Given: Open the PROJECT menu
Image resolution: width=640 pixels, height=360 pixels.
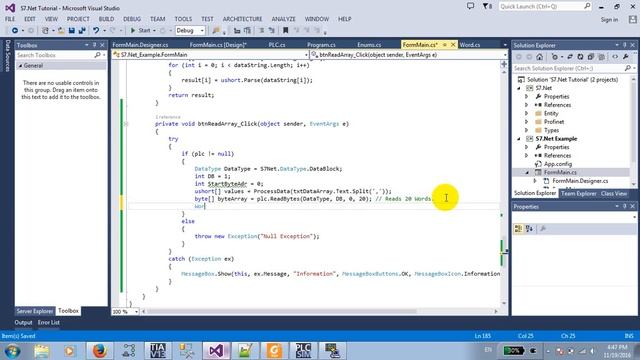Looking at the screenshot, I should click(78, 19).
